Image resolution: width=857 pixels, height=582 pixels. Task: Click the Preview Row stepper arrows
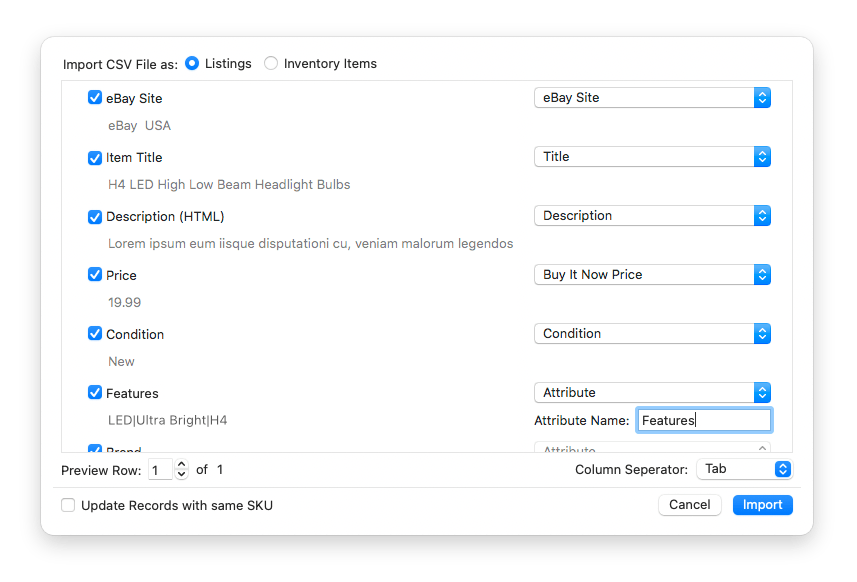[x=181, y=469]
